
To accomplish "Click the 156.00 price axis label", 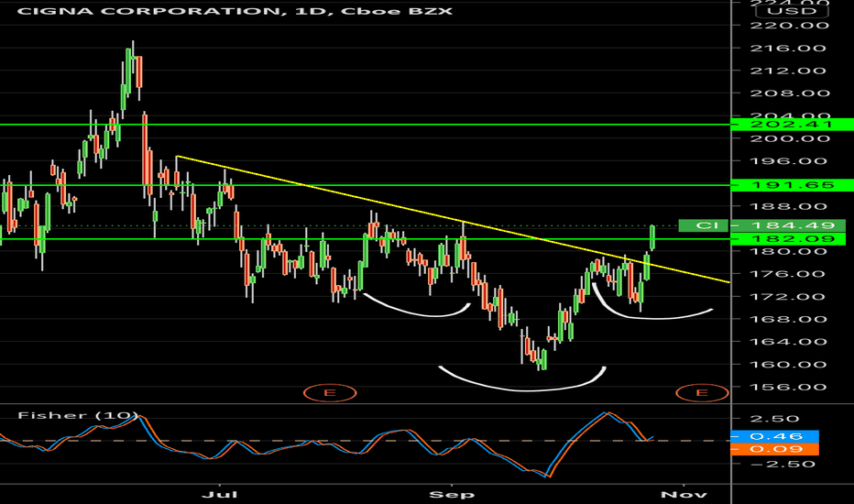I will click(789, 387).
